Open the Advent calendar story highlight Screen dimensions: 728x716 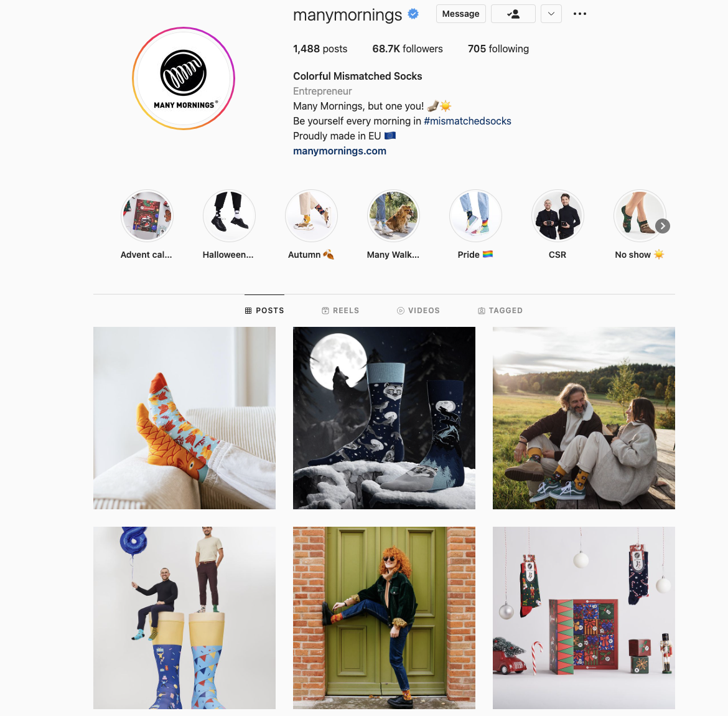click(147, 215)
